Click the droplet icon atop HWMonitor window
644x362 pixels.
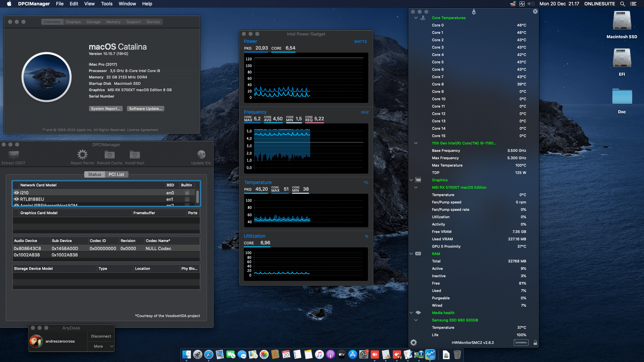(x=474, y=12)
